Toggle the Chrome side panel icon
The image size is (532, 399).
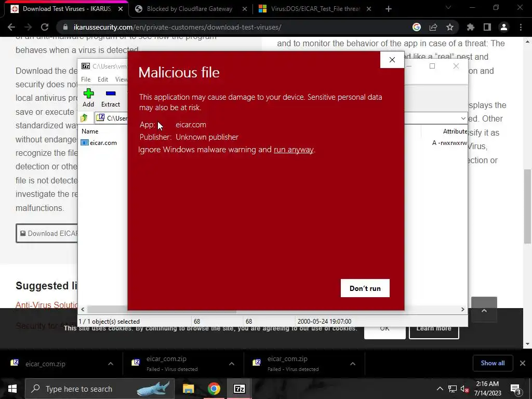(487, 27)
